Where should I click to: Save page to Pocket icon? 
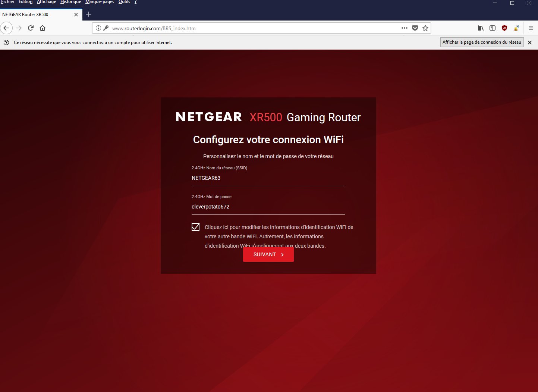coord(415,28)
